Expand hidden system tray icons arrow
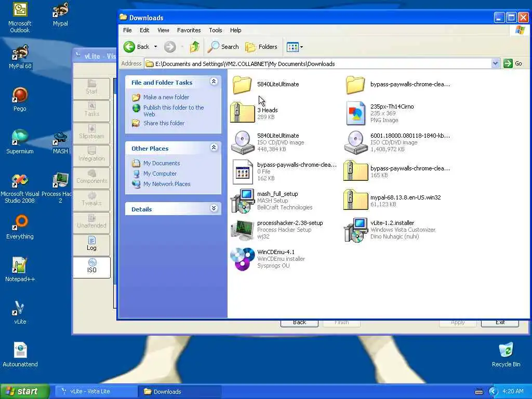The image size is (532, 399). [x=493, y=392]
